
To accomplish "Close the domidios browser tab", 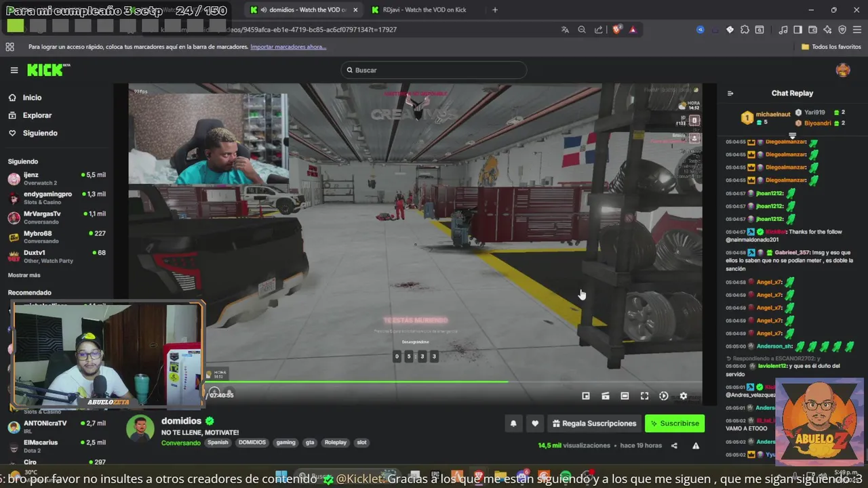I will pos(355,10).
